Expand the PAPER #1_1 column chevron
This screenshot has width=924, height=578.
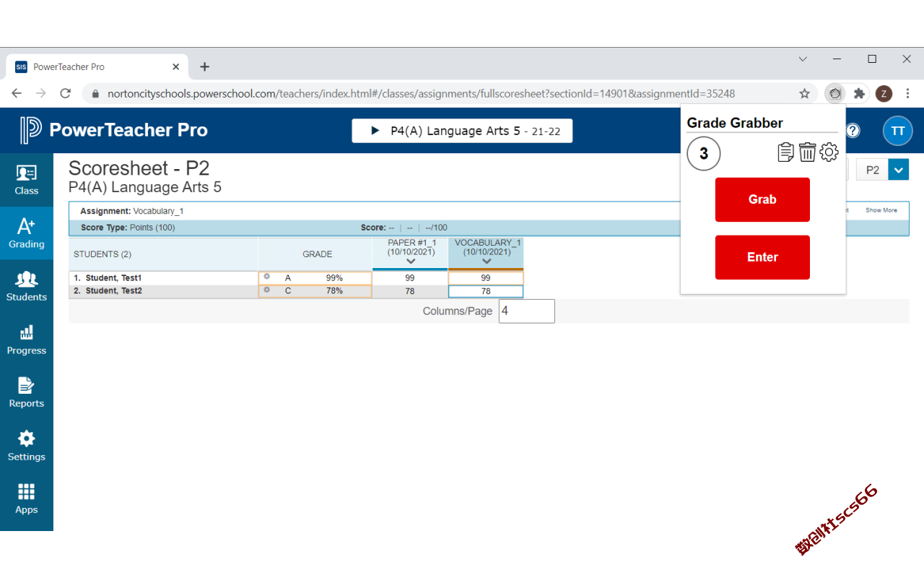tap(411, 262)
